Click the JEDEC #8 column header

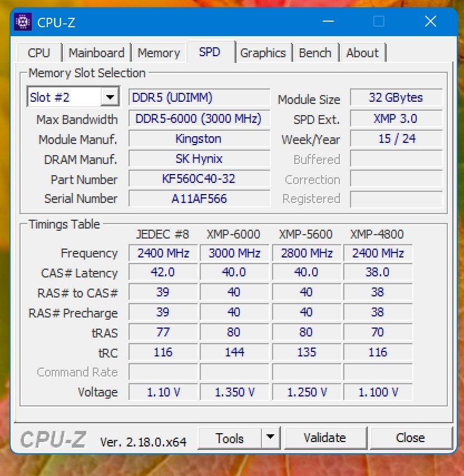pyautogui.click(x=162, y=234)
